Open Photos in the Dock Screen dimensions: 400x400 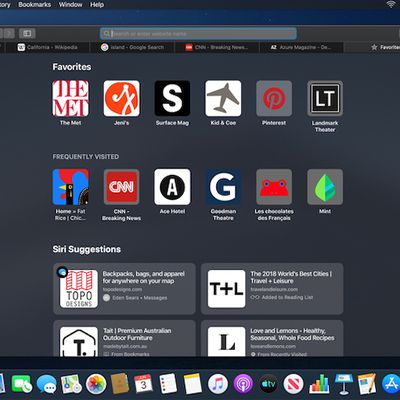click(96, 384)
